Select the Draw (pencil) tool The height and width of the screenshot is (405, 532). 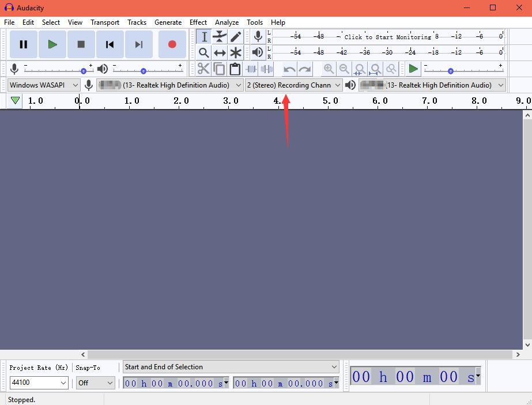click(236, 37)
